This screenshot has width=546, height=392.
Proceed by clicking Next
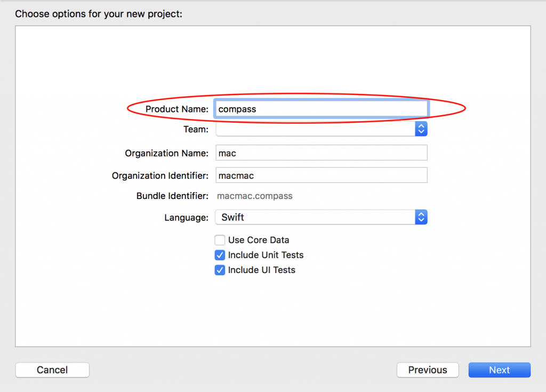pyautogui.click(x=499, y=370)
